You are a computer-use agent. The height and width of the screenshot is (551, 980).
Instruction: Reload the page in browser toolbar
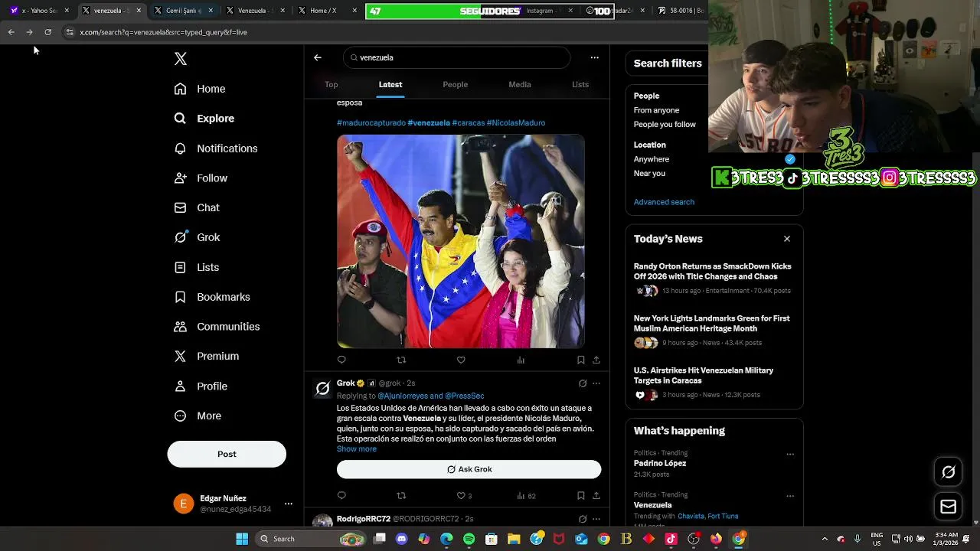pyautogui.click(x=47, y=32)
